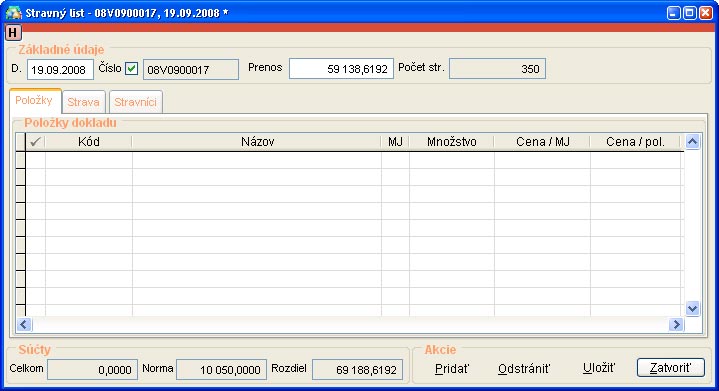Click the scroll right arrow in grid

pos(676,325)
